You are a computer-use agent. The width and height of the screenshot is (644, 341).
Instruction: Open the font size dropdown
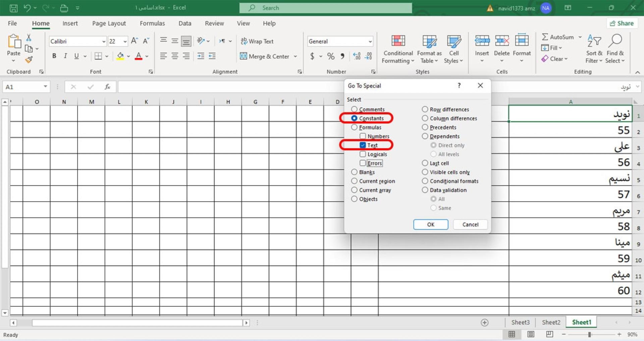(x=125, y=41)
